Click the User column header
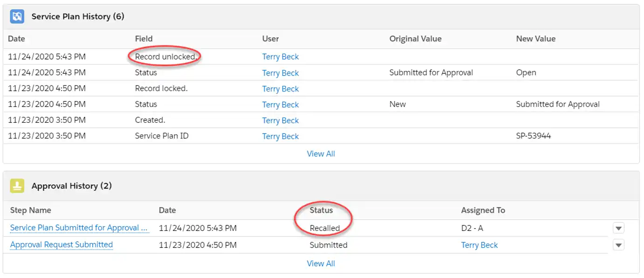644x278 pixels. pyautogui.click(x=271, y=39)
